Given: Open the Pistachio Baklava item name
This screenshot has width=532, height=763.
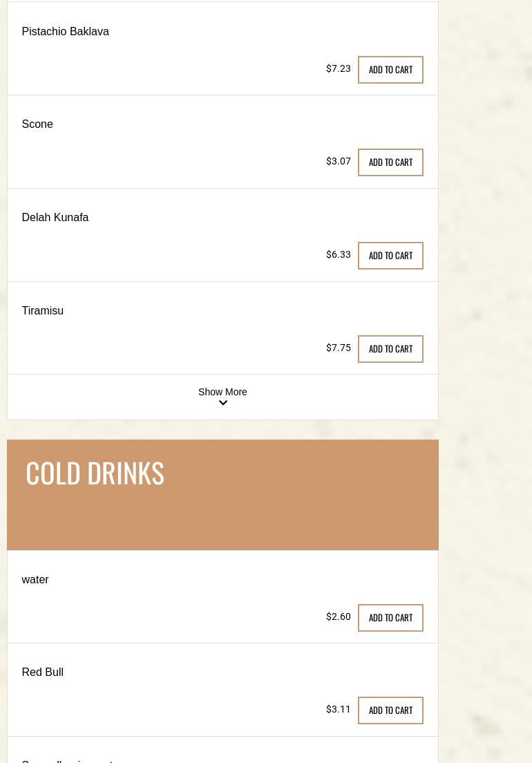Looking at the screenshot, I should (65, 32).
